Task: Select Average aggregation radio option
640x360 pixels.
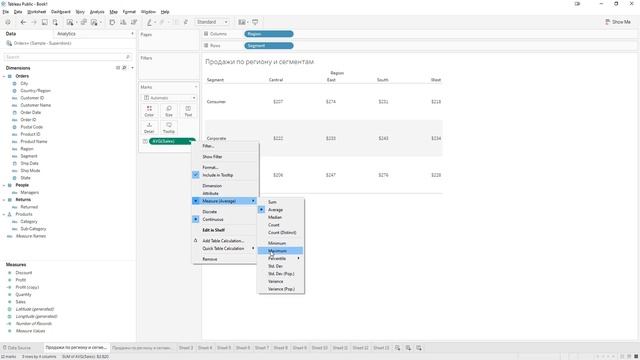Action: click(262, 209)
